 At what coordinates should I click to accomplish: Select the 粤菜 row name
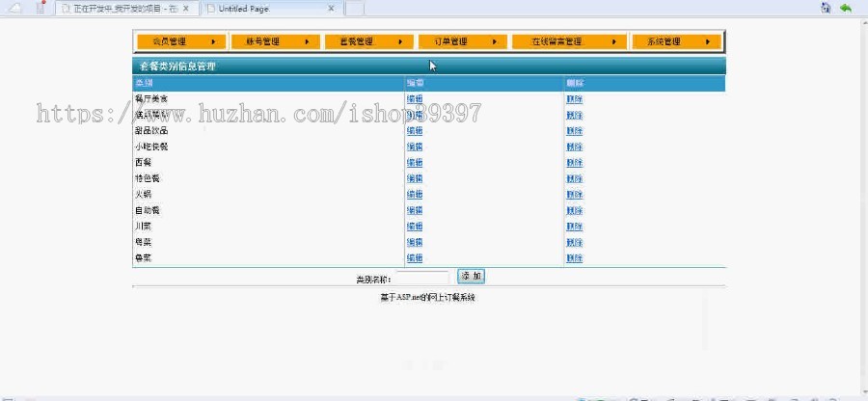click(x=143, y=242)
